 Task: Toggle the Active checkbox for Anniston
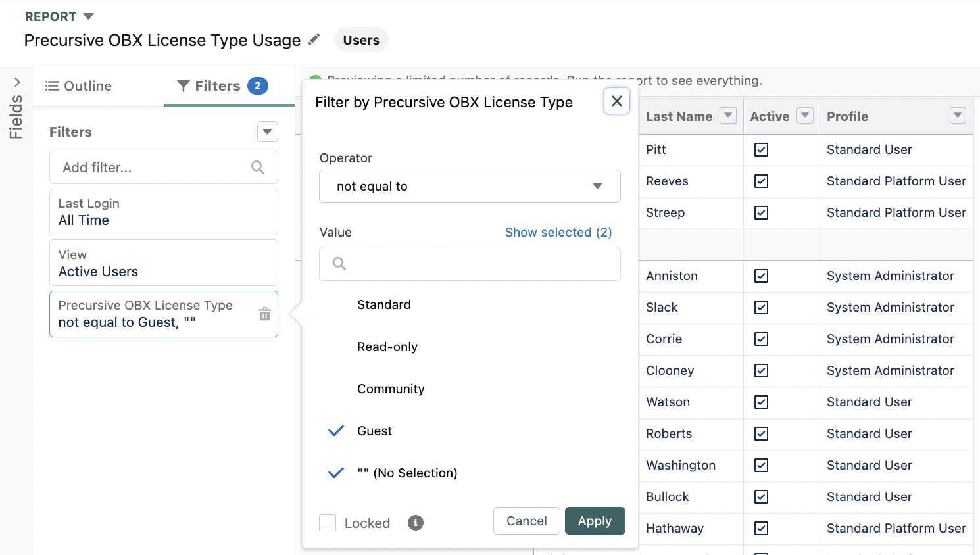tap(761, 276)
